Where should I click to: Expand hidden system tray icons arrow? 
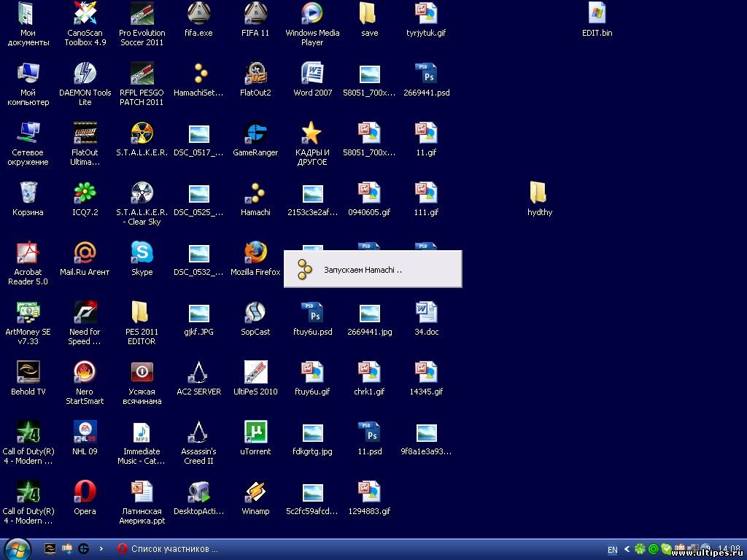point(627,549)
